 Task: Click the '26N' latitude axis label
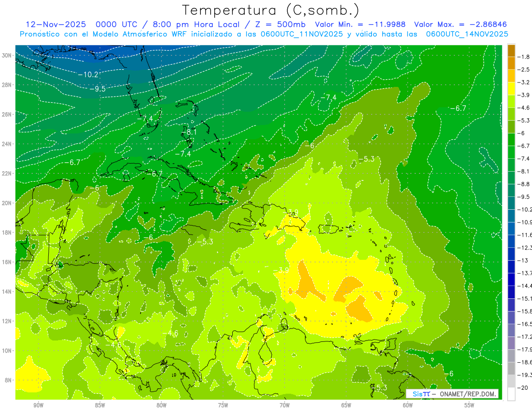click(x=8, y=114)
